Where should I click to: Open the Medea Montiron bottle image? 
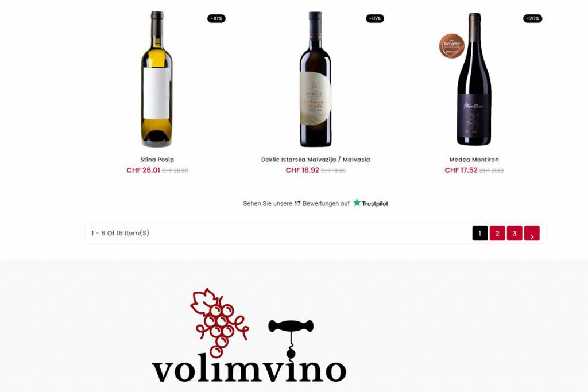click(474, 79)
